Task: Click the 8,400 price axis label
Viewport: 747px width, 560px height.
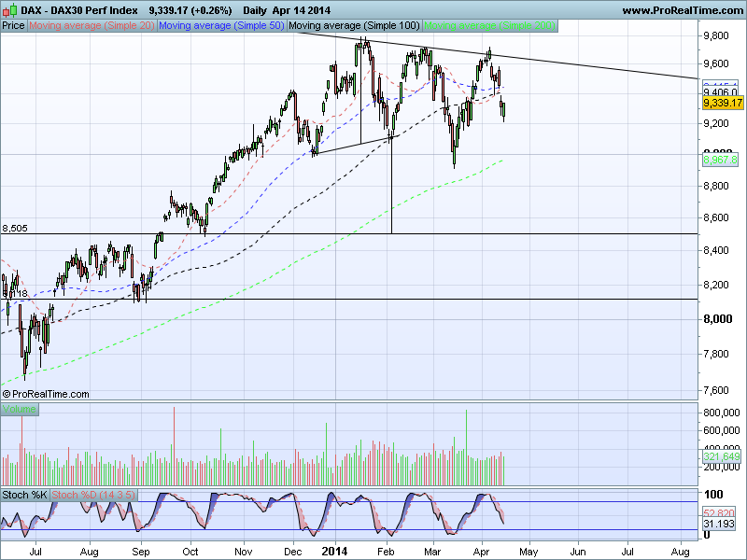Action: pyautogui.click(x=716, y=250)
